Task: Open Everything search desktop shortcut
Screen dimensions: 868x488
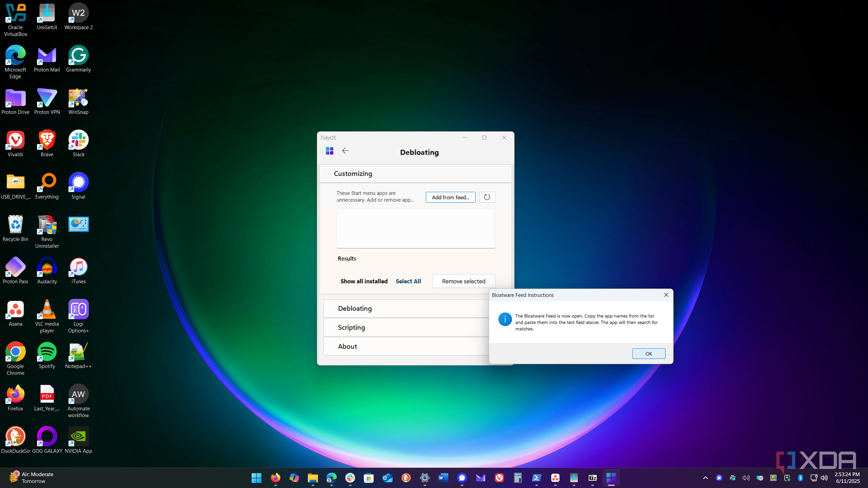Action: click(x=47, y=186)
